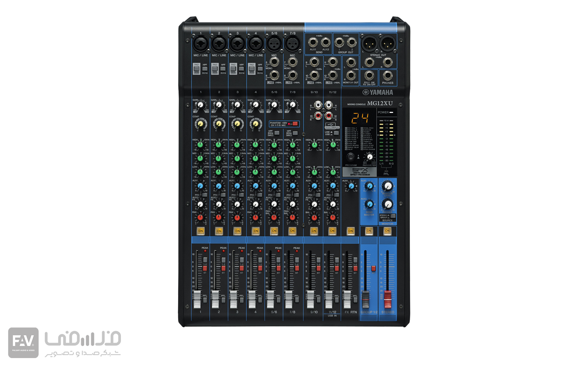
Task: Toggle the FX RTN PFL button
Action: (355, 300)
